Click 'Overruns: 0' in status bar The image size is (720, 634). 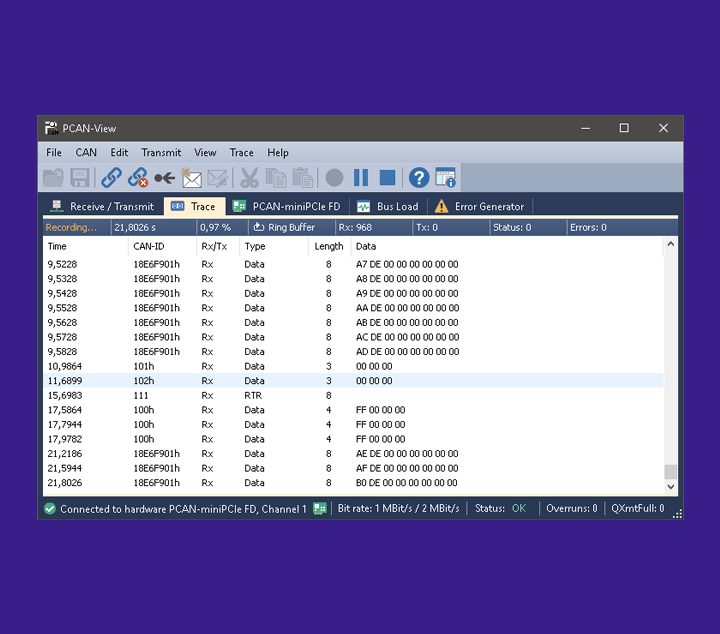point(572,509)
